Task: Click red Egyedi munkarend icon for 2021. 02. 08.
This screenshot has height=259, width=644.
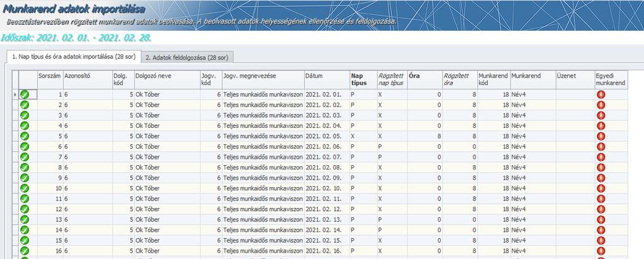Action: [x=601, y=168]
